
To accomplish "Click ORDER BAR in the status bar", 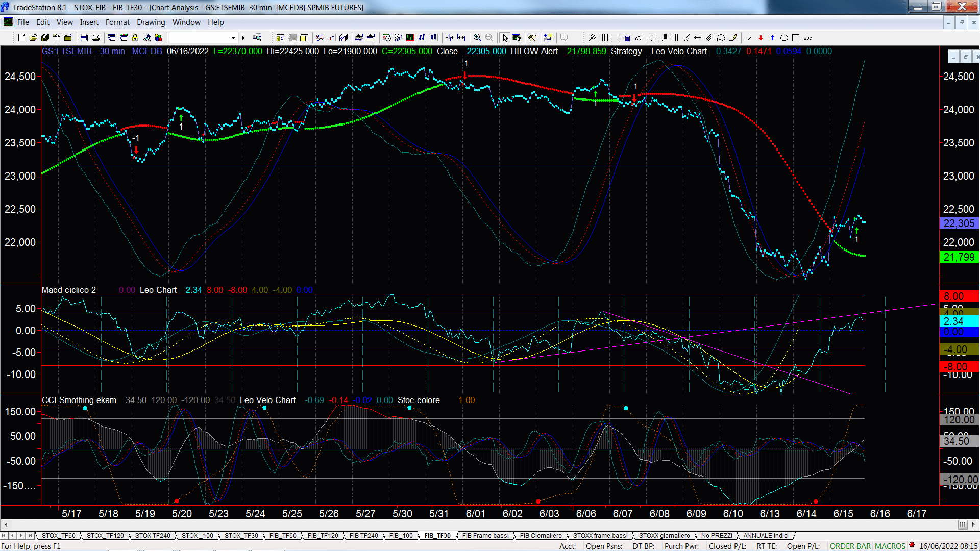I will click(x=850, y=546).
